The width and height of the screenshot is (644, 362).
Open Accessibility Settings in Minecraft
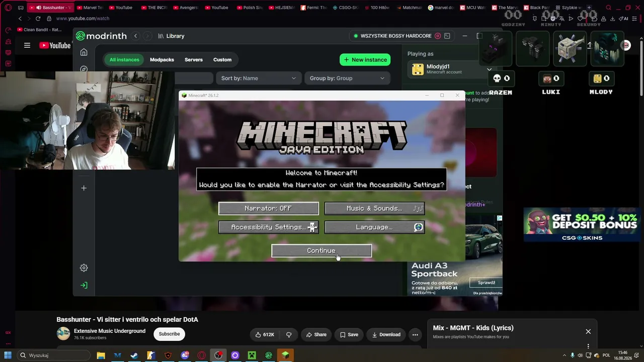[269, 227]
